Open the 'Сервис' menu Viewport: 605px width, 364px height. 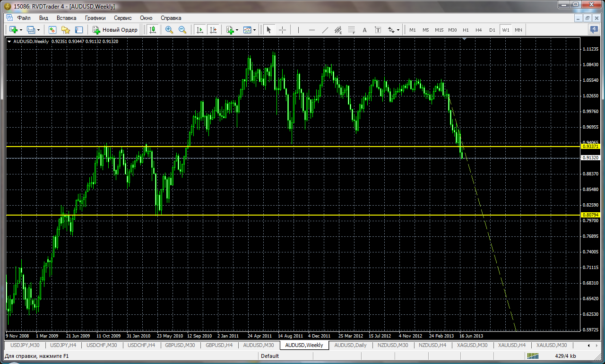point(123,18)
